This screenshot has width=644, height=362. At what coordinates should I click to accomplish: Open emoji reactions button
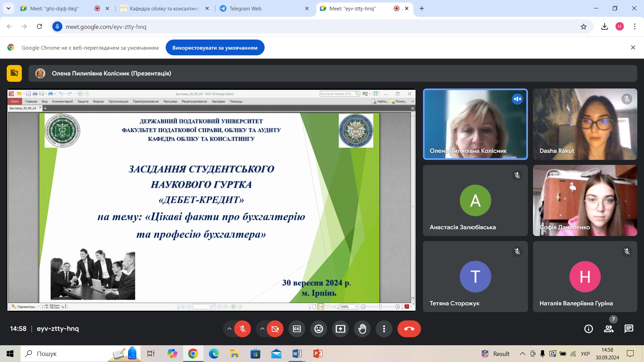319,329
